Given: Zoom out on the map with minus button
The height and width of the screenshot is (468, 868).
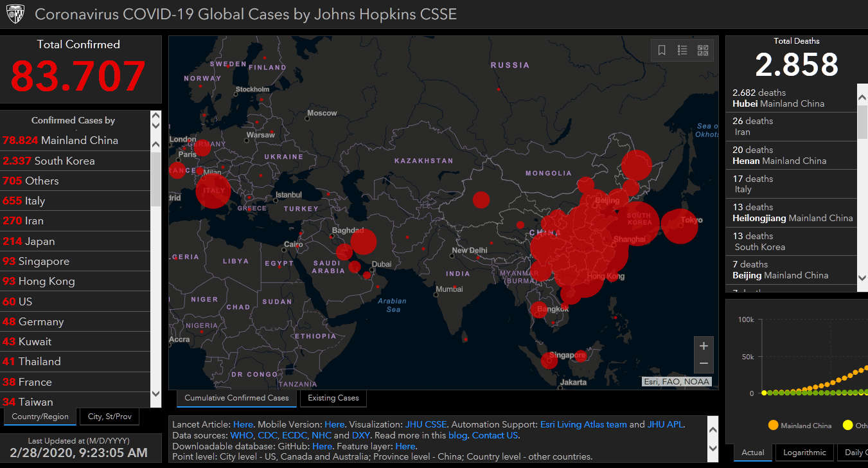Looking at the screenshot, I should (x=704, y=364).
